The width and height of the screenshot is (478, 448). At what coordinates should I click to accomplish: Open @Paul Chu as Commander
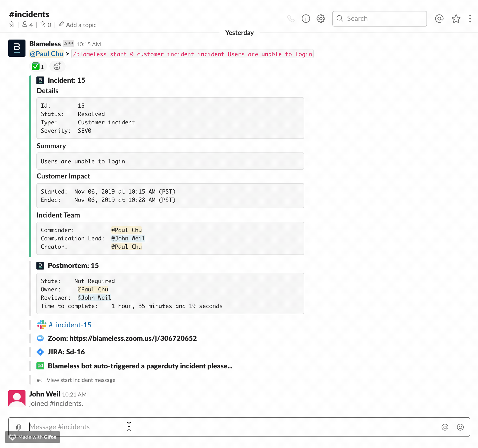click(126, 230)
